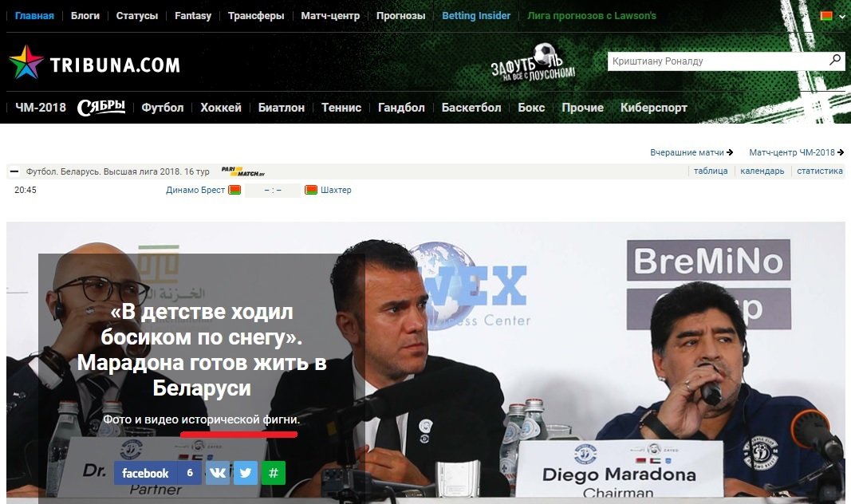851x504 pixels.
Task: Click the Зафутболь Lawson's promo logo
Action: (x=533, y=64)
